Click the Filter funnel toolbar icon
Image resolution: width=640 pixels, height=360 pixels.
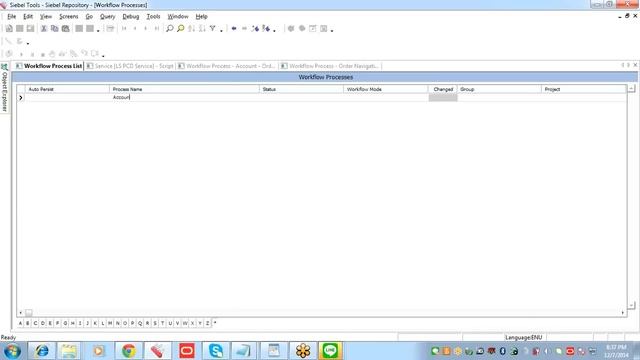pos(213,29)
